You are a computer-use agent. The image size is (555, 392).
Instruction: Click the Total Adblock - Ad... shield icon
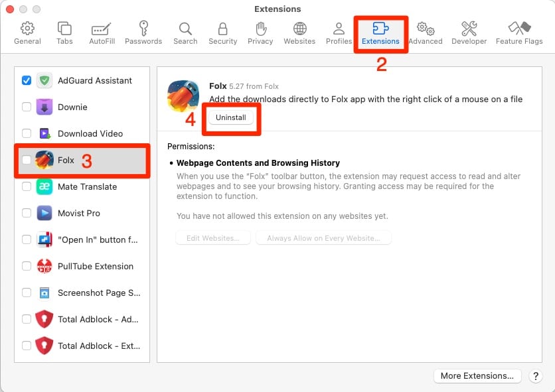coord(44,319)
